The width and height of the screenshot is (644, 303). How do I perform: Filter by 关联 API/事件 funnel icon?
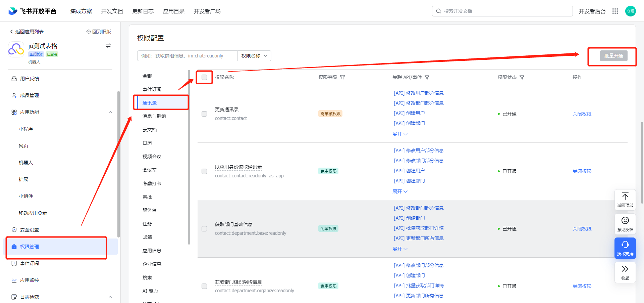427,77
